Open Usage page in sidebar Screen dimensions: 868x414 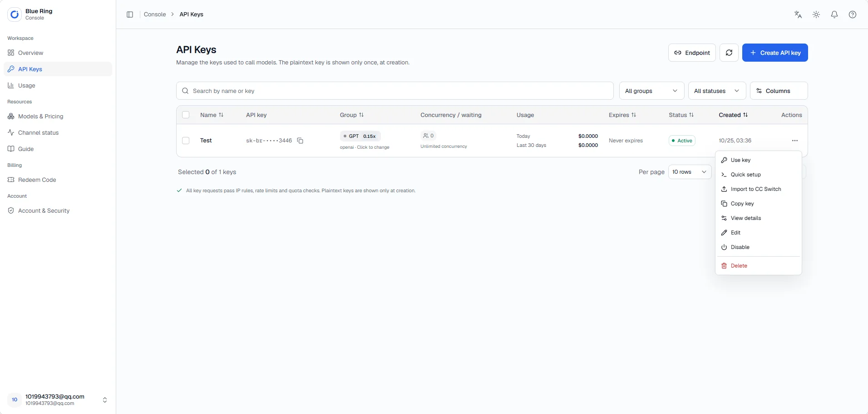tap(58, 85)
